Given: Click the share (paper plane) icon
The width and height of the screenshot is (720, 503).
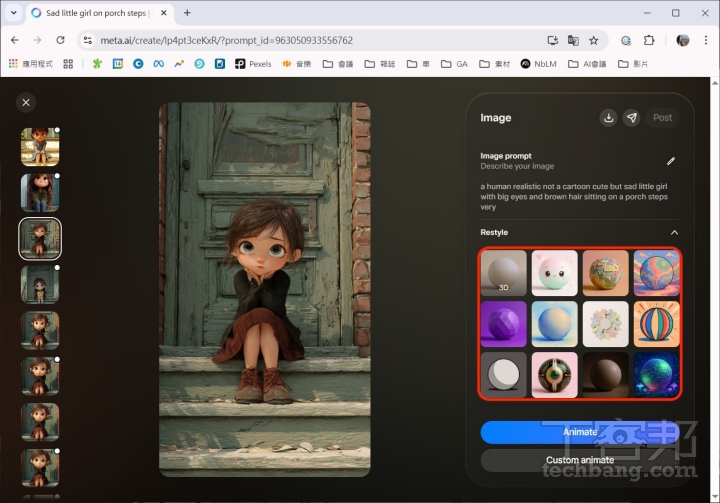Looking at the screenshot, I should 632,118.
